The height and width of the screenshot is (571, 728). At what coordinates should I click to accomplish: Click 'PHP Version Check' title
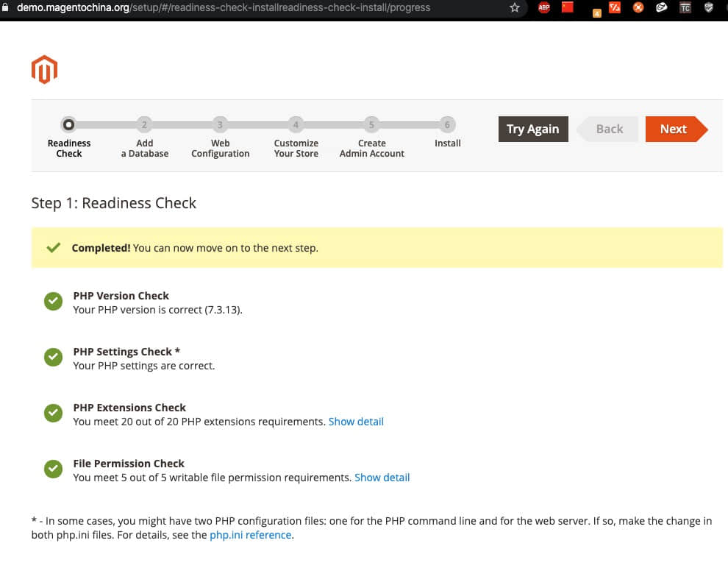121,296
